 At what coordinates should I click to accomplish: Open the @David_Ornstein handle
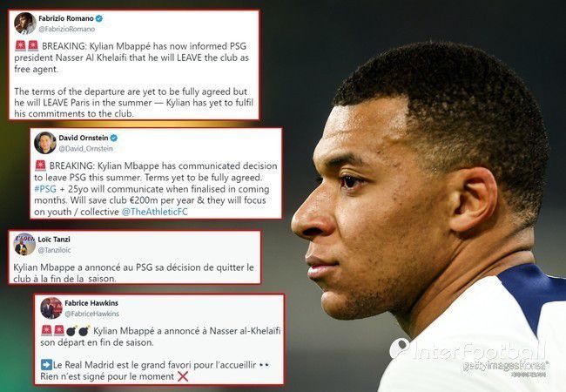[85, 149]
